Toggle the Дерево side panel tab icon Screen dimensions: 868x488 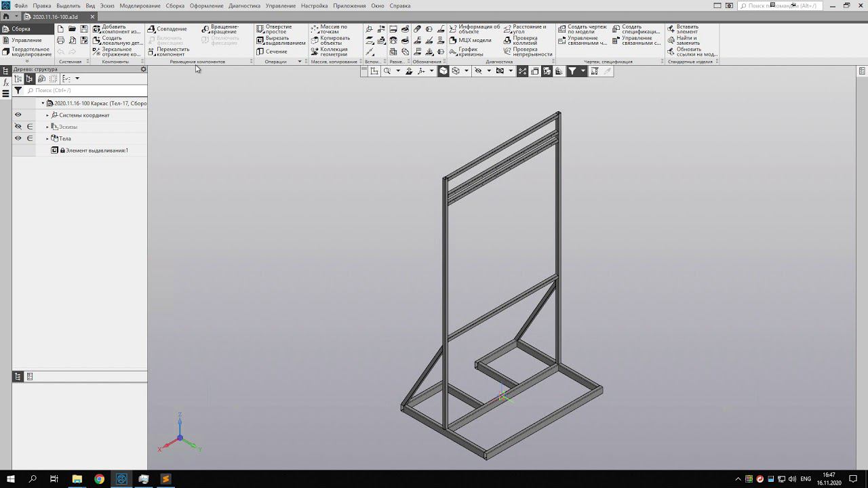6,70
